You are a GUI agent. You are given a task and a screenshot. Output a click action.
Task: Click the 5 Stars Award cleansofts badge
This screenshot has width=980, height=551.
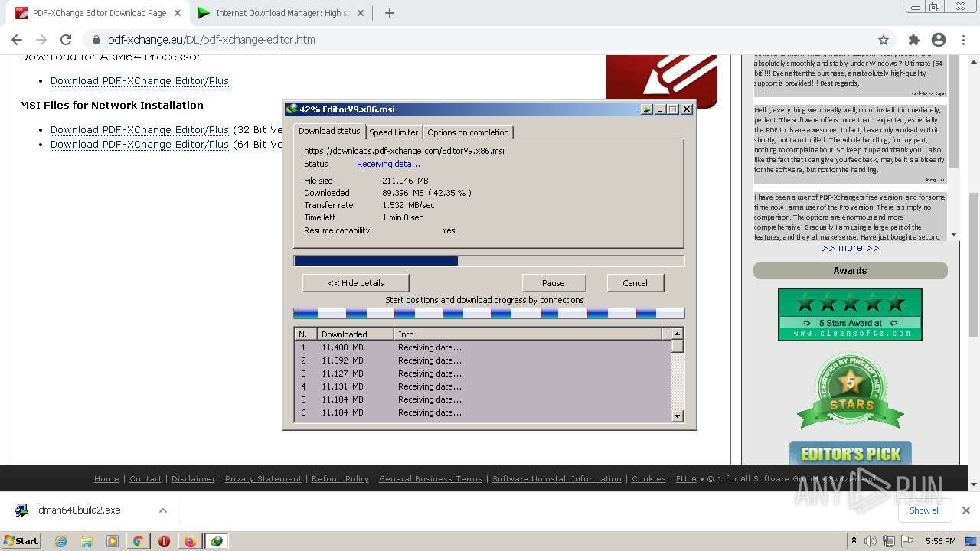click(x=850, y=315)
